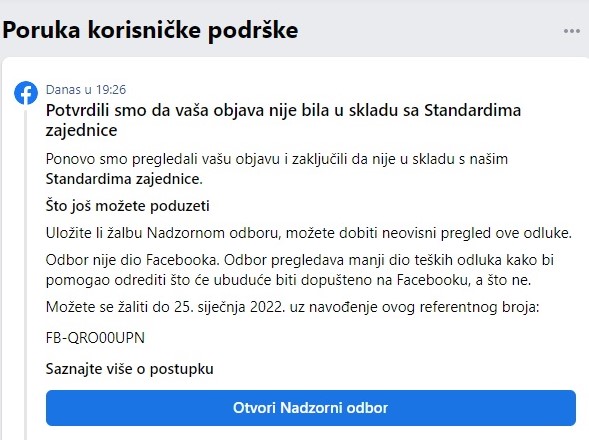The image size is (589, 440).
Task: Click the Poruka korisničke podrške heading
Action: (x=150, y=30)
